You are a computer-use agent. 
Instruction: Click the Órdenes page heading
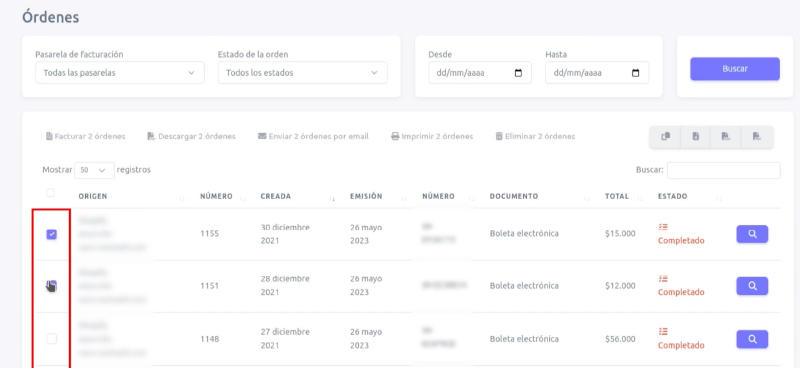[51, 17]
